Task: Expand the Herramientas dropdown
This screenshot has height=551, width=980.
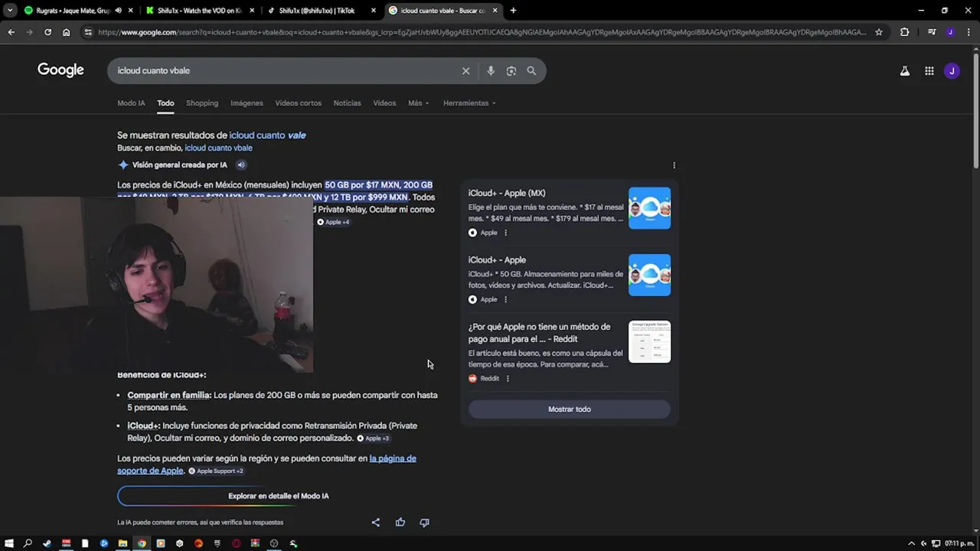Action: (x=469, y=103)
